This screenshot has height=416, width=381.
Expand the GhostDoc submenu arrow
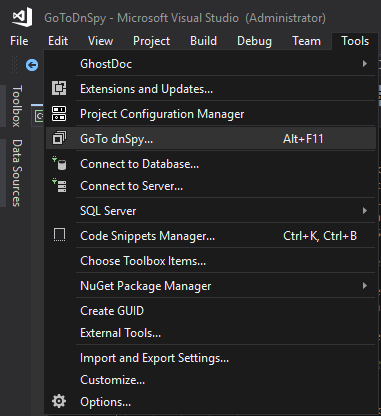coord(365,63)
